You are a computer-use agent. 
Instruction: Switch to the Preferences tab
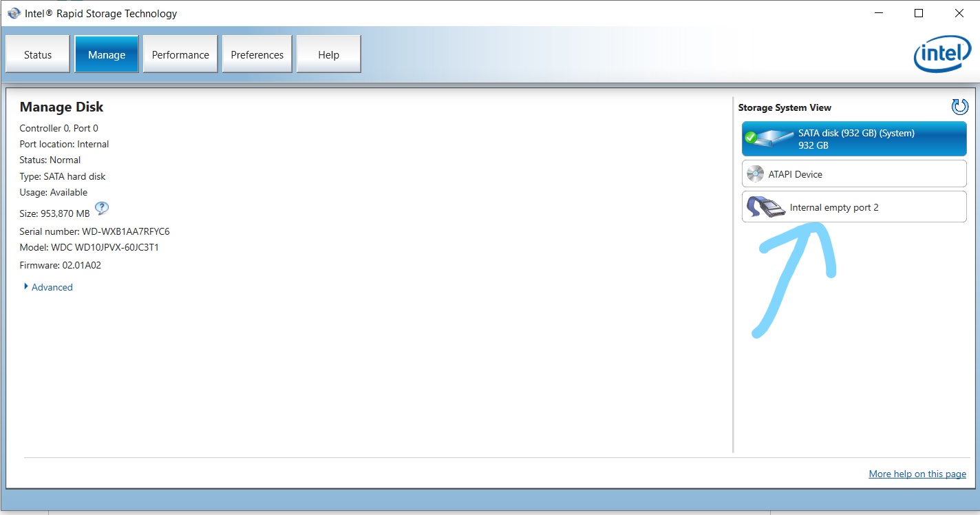click(256, 54)
